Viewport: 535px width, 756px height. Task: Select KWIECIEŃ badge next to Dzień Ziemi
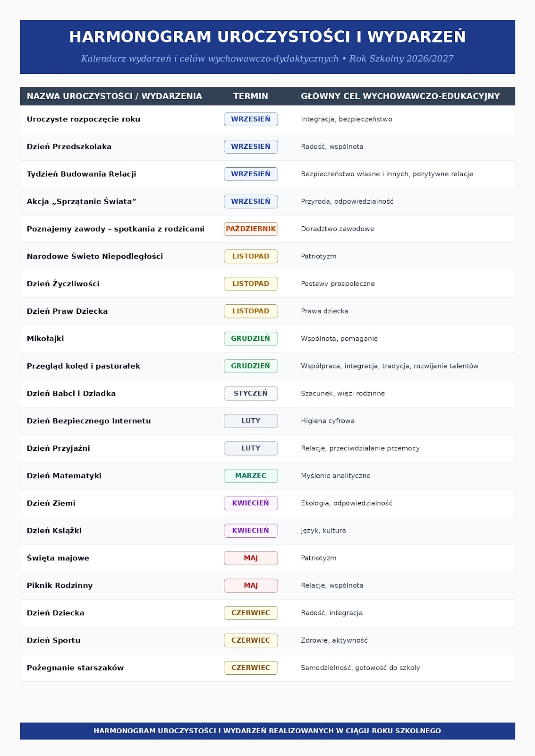tap(251, 503)
